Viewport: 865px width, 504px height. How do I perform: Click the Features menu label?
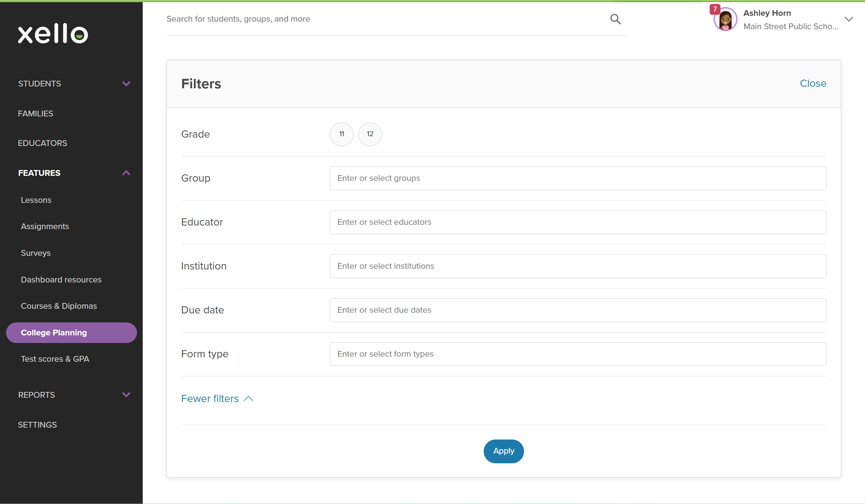(x=39, y=173)
